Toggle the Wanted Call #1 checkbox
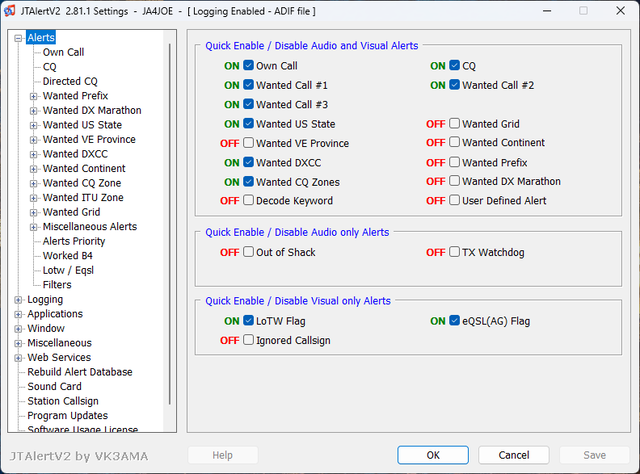Image resolution: width=640 pixels, height=474 pixels. pyautogui.click(x=249, y=85)
